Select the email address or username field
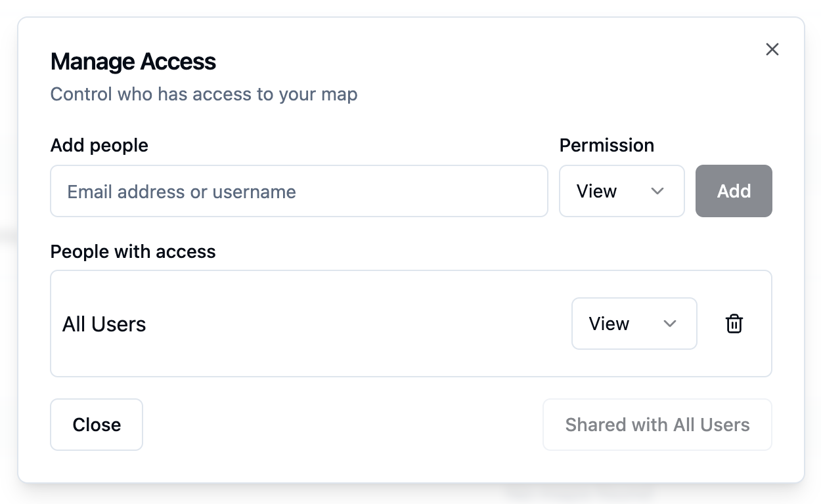Image resolution: width=821 pixels, height=504 pixels. 299,191
